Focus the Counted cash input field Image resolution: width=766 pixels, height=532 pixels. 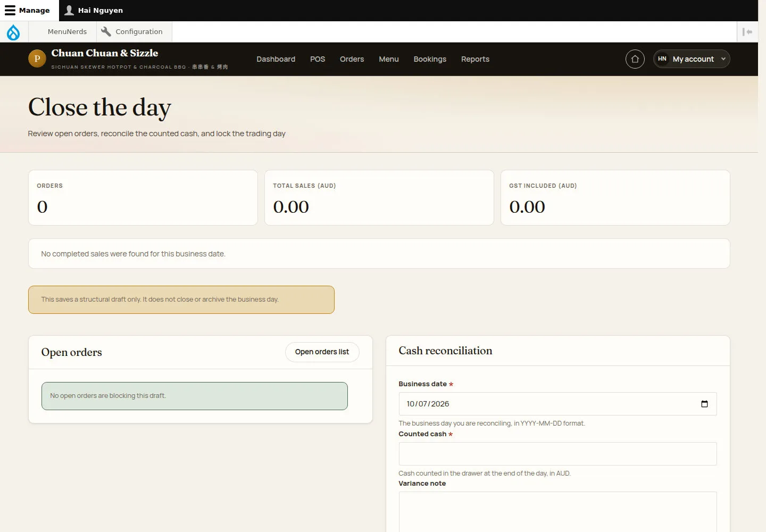click(x=557, y=454)
